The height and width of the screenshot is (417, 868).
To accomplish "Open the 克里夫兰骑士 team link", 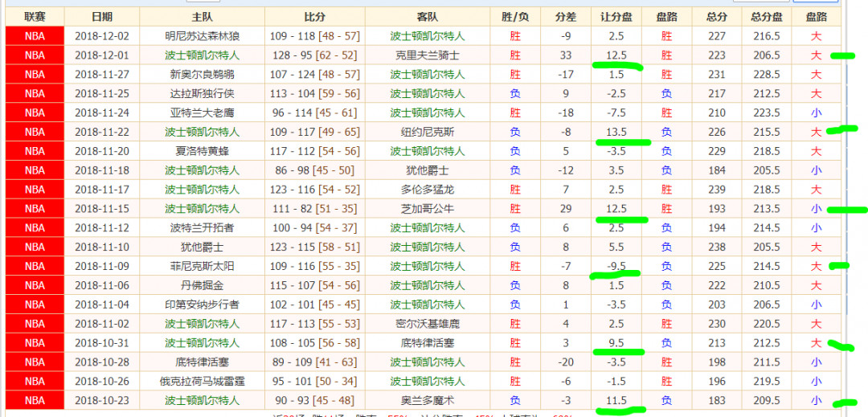I will tap(428, 55).
